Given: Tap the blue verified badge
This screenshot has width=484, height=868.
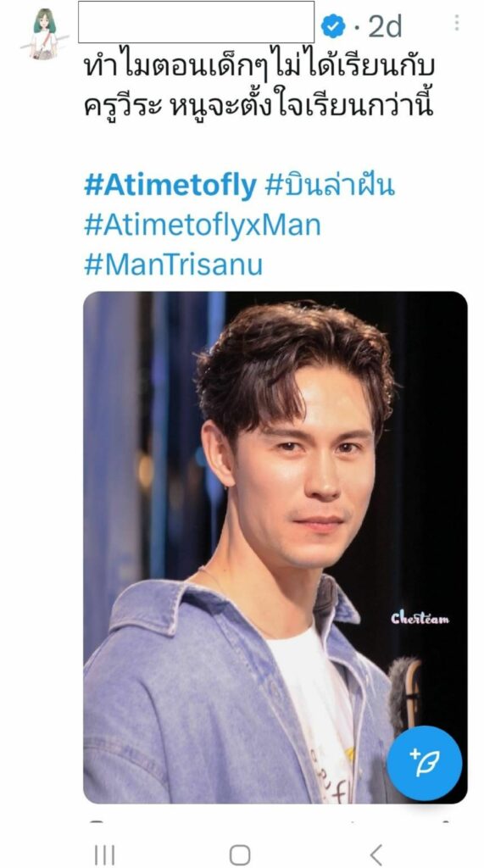Looking at the screenshot, I should (333, 26).
